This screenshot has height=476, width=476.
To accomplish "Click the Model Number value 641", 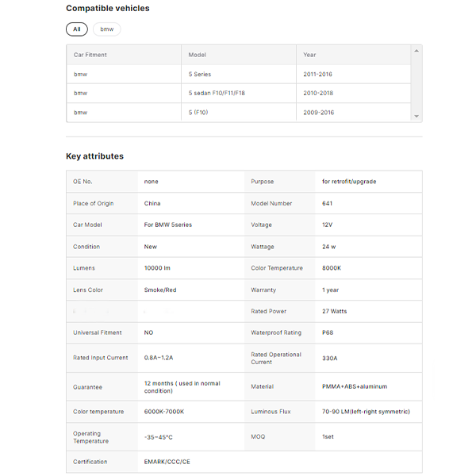I will [328, 203].
